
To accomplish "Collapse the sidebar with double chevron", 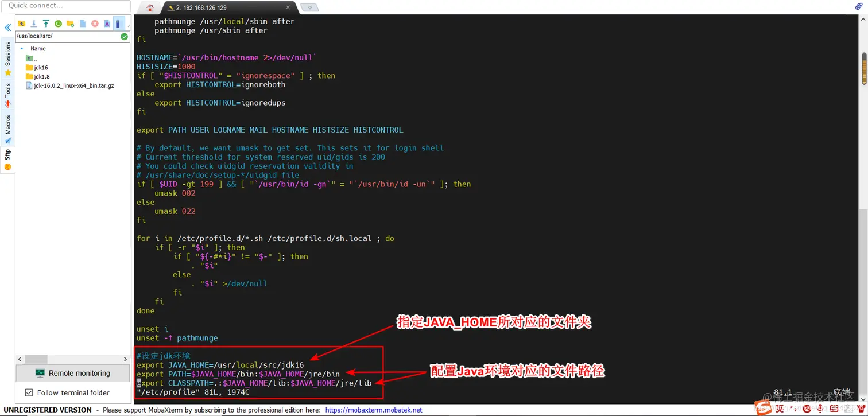I will (x=7, y=28).
